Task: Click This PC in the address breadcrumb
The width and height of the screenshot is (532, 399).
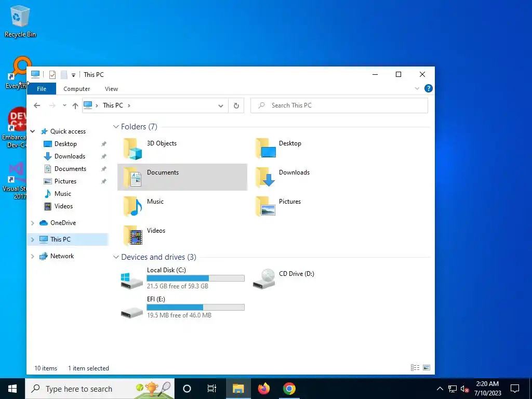Action: (113, 105)
